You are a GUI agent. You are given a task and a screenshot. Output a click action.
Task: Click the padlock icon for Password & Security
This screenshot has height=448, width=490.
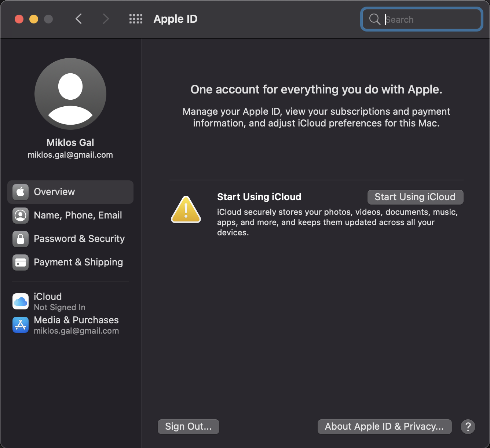(x=21, y=239)
